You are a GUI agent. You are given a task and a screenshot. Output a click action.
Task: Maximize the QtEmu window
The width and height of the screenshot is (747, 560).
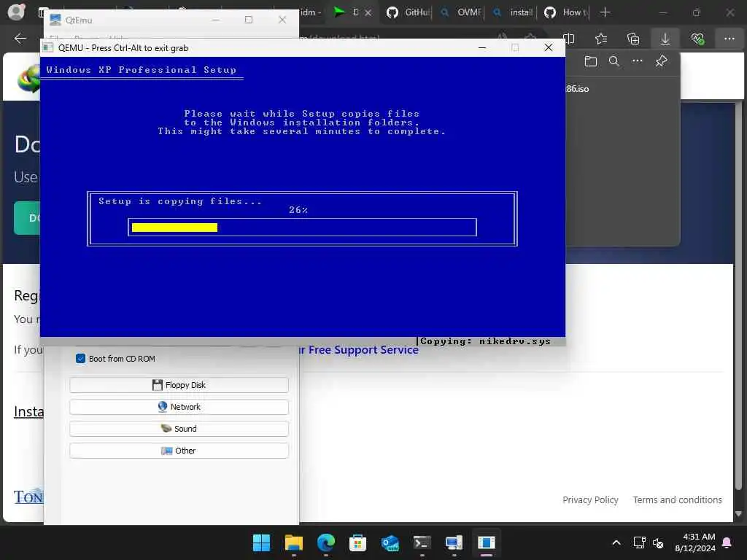pyautogui.click(x=249, y=20)
